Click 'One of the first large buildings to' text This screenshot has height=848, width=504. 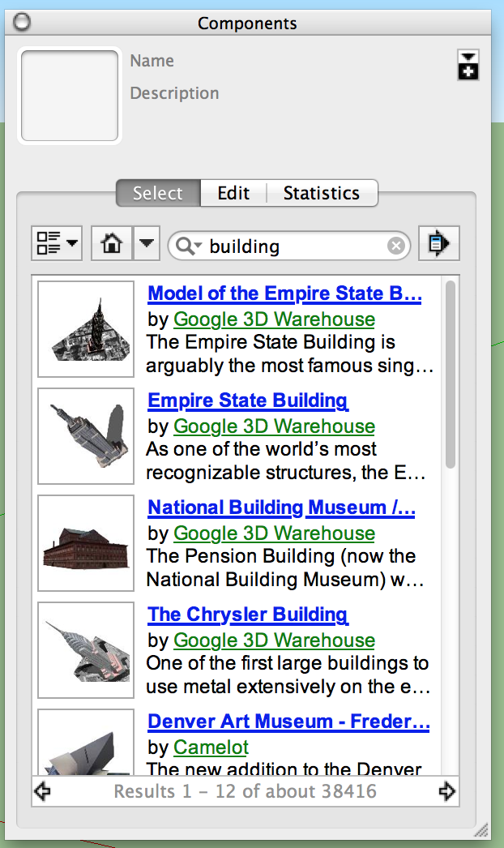[x=287, y=664]
